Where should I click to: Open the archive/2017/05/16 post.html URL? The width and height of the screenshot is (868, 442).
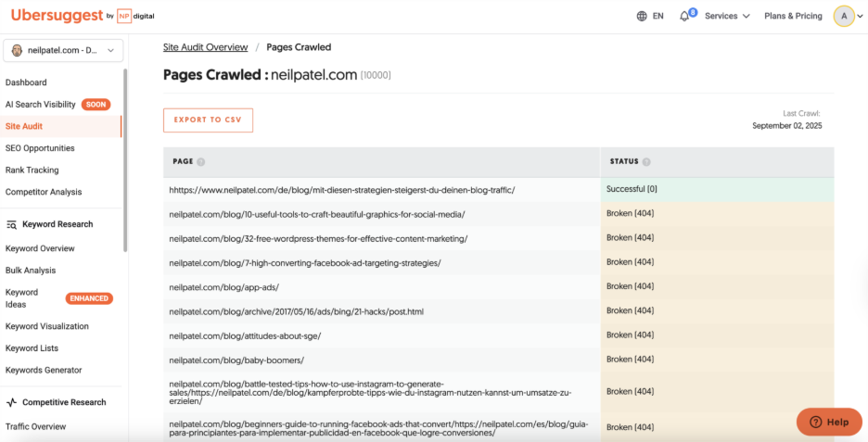point(296,312)
